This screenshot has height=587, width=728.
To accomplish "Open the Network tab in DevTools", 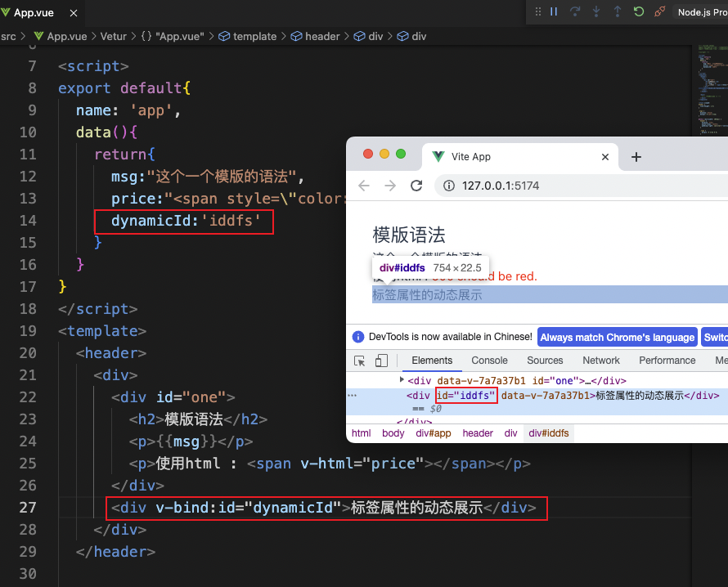I will tap(601, 361).
